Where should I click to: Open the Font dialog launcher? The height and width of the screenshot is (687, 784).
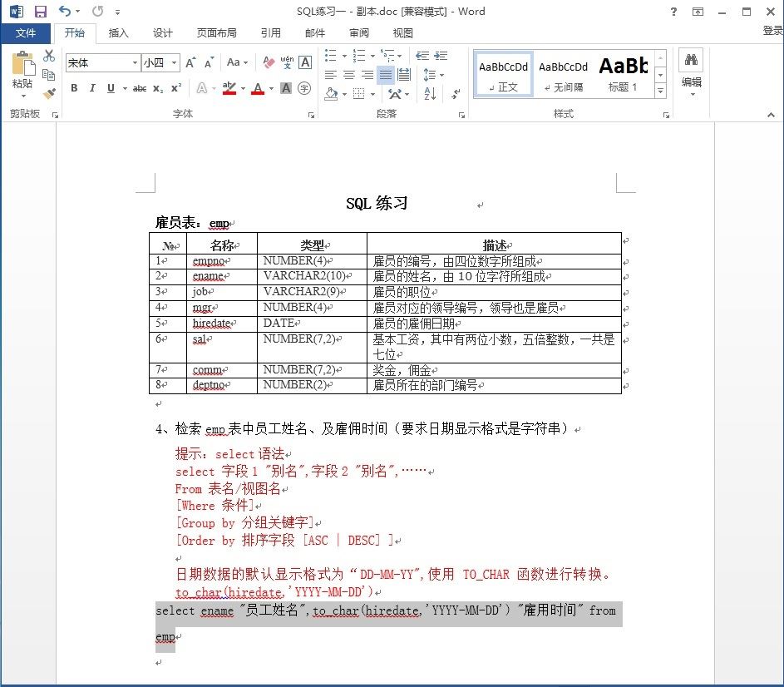pos(312,115)
